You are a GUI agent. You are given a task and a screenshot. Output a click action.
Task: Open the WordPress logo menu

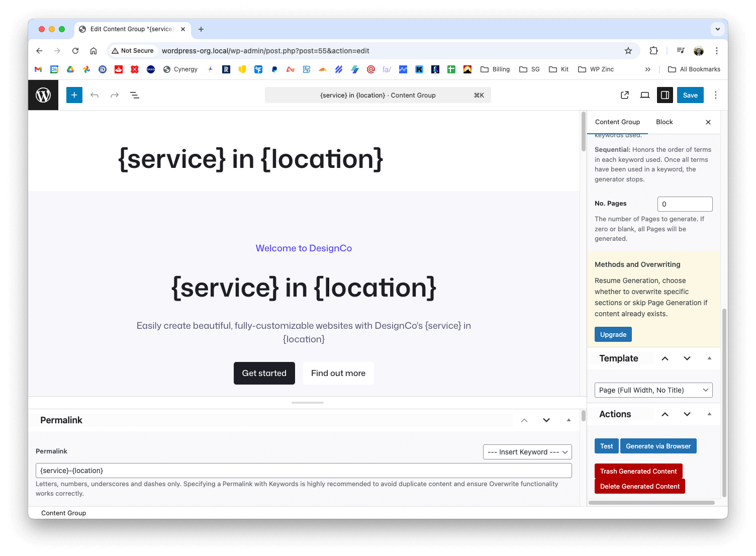pos(43,95)
